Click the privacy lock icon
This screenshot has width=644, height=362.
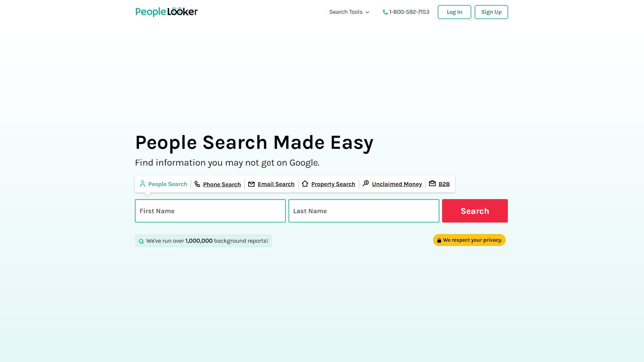tap(439, 240)
